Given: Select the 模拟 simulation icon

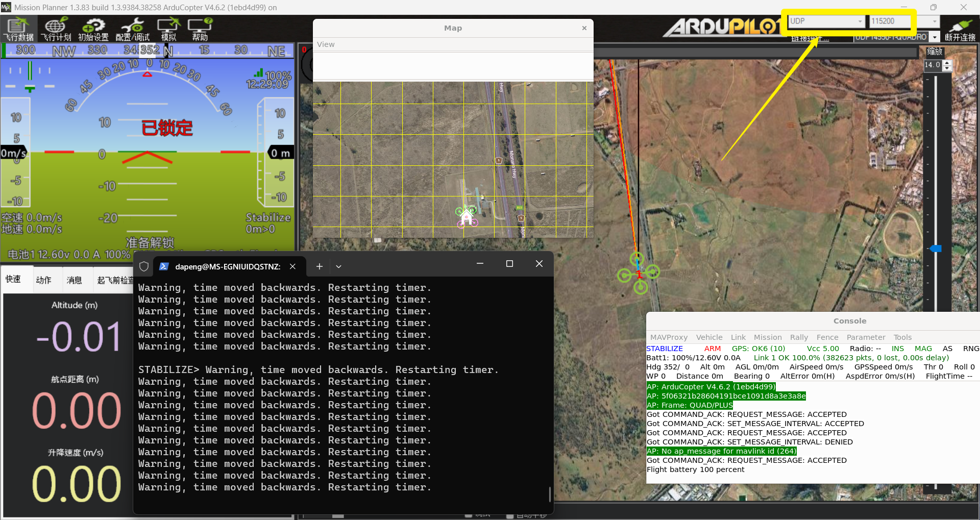Looking at the screenshot, I should 168,29.
